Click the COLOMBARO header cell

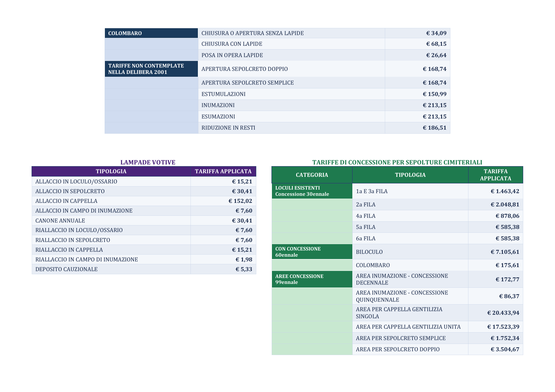click(x=151, y=33)
